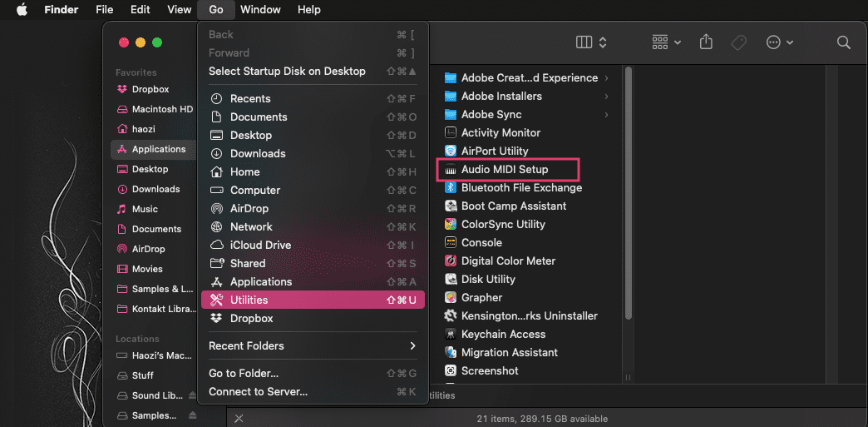Choose iCloud Drive in the Go menu
868x427 pixels.
click(x=313, y=245)
